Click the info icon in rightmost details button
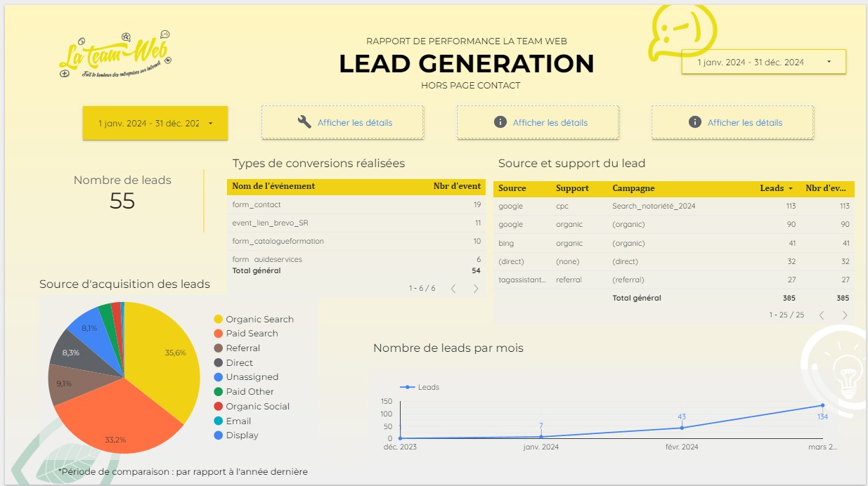 [695, 122]
